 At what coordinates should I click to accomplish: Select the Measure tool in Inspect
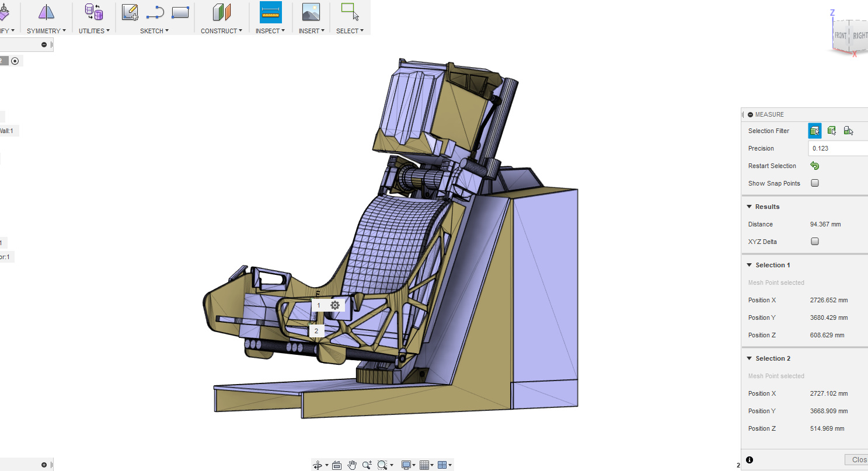[x=270, y=12]
